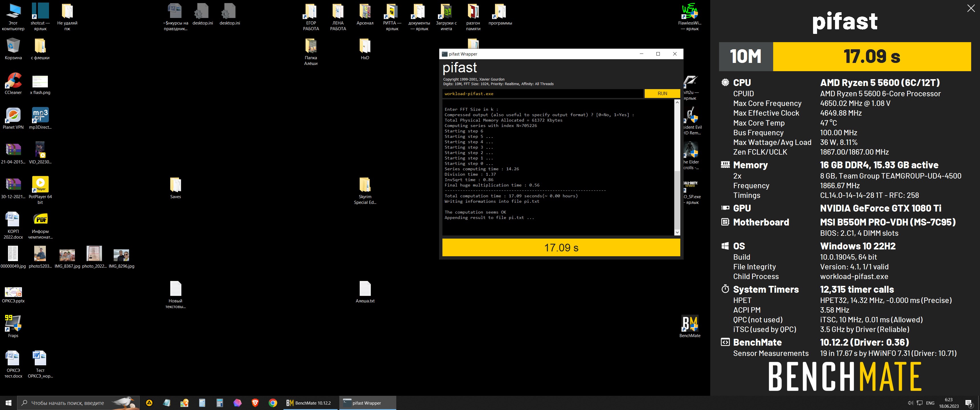The width and height of the screenshot is (980, 410).
Task: Select the 00000049.jpg thumbnail
Action: point(13,257)
